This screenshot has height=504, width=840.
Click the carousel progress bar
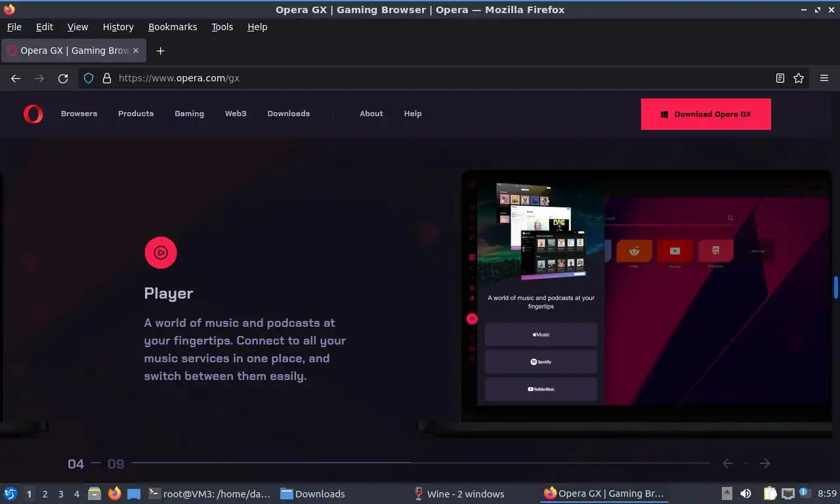coord(421,463)
